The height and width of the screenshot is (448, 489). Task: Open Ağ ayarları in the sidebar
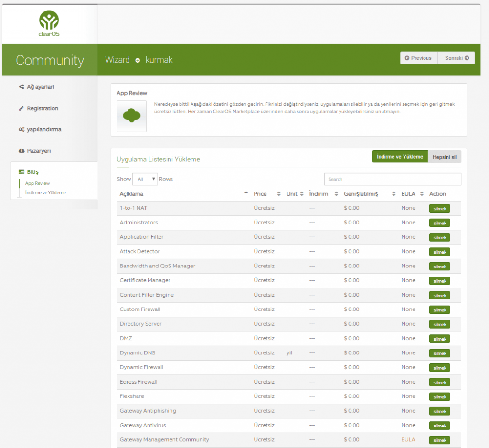[x=40, y=87]
